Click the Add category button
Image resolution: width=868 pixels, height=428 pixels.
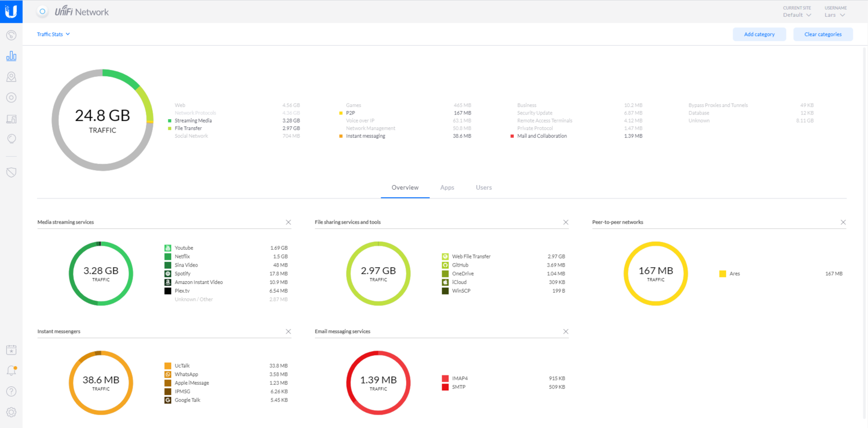tap(759, 34)
